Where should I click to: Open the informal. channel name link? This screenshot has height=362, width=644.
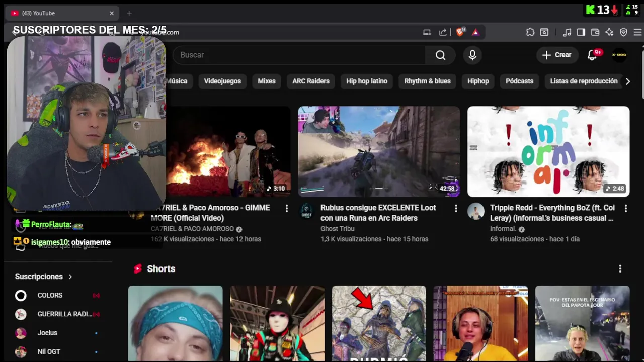[x=503, y=229]
